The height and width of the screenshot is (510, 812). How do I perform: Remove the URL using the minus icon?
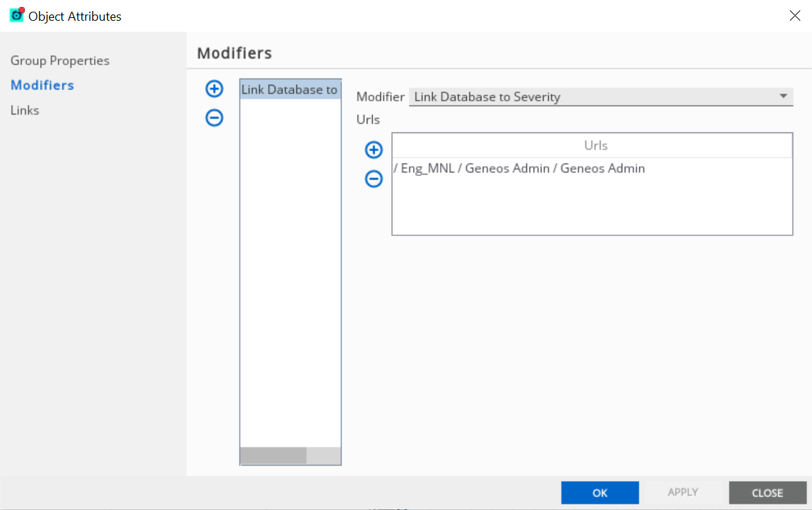(374, 179)
